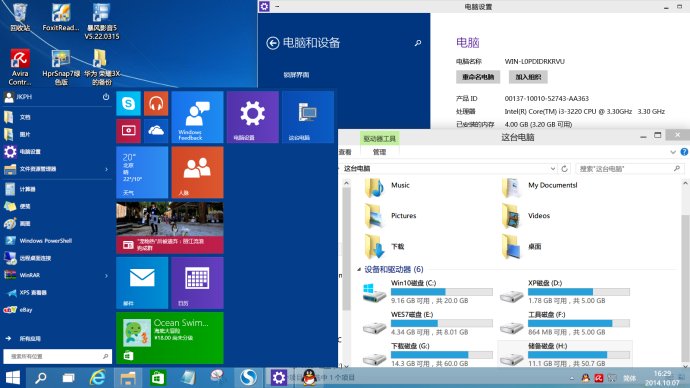Select the (G:) drive with 60.0 GB
This screenshot has height=388, width=690.
pyautogui.click(x=428, y=355)
